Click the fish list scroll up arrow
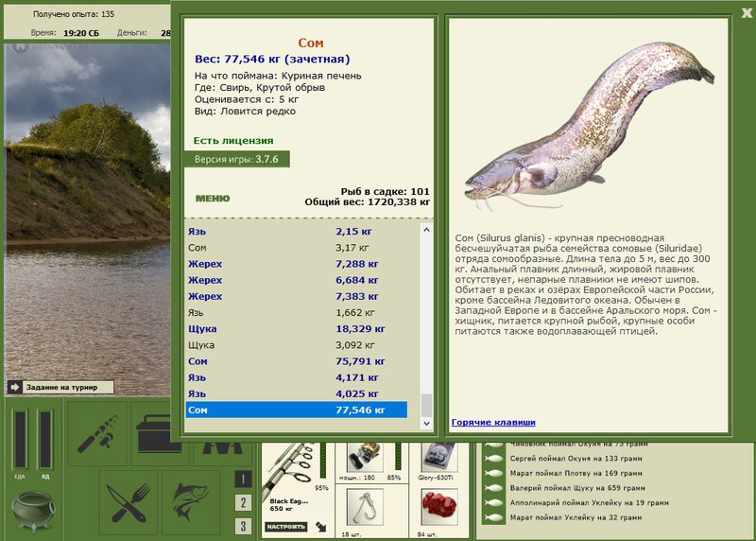The image size is (756, 541). [x=426, y=230]
